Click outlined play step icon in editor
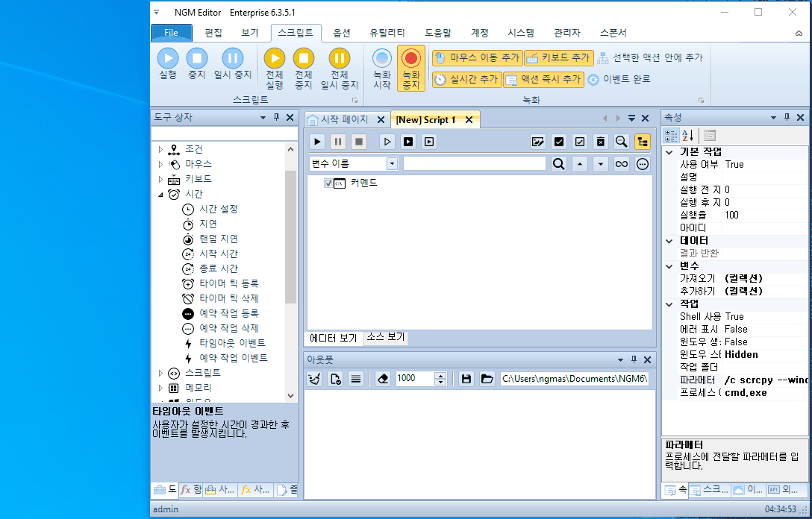 point(387,141)
